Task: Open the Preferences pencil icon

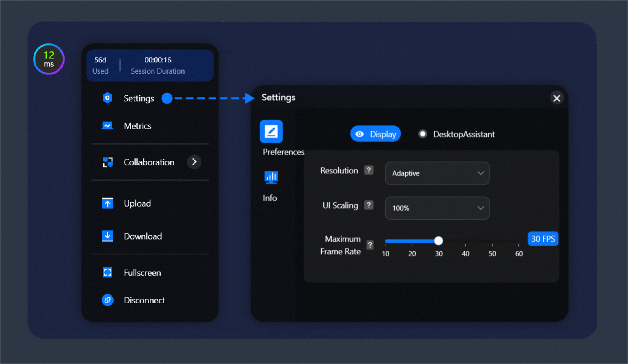Action: click(x=271, y=131)
